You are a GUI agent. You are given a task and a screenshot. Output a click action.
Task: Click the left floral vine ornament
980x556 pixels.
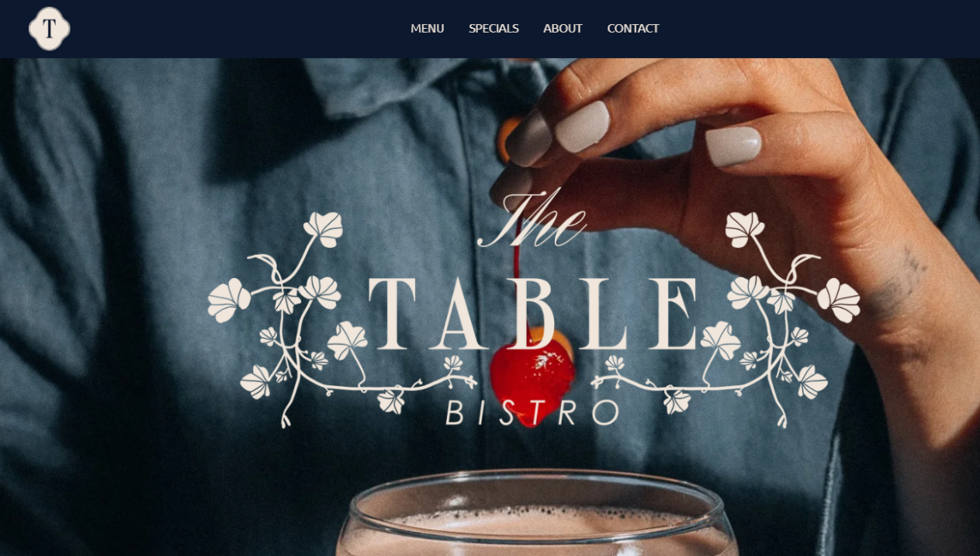(x=341, y=318)
